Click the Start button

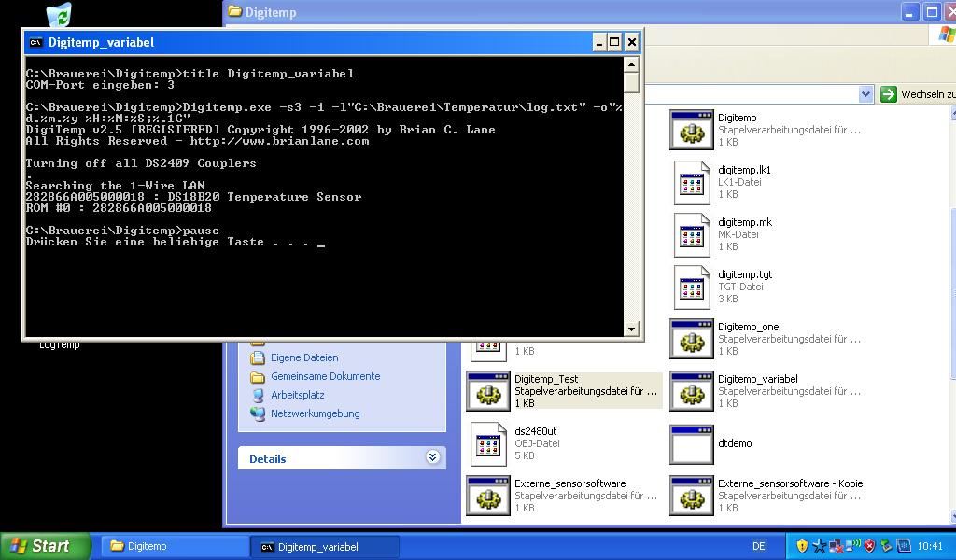(45, 546)
